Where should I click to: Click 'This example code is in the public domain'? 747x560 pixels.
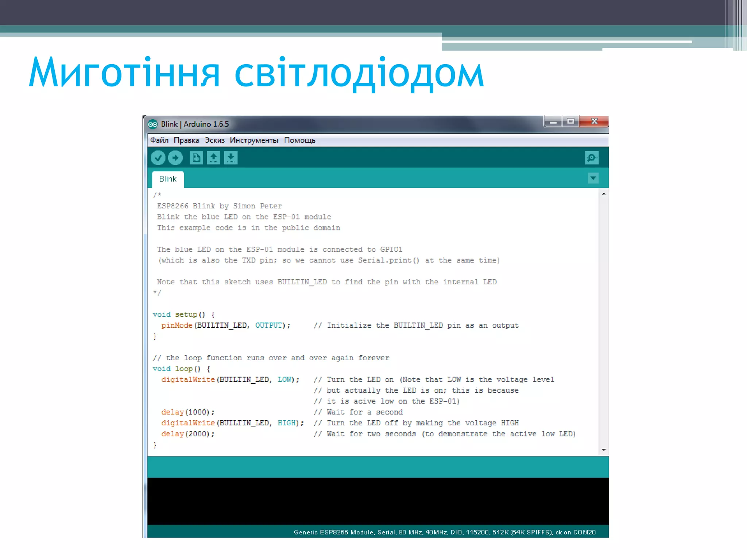[x=248, y=228]
